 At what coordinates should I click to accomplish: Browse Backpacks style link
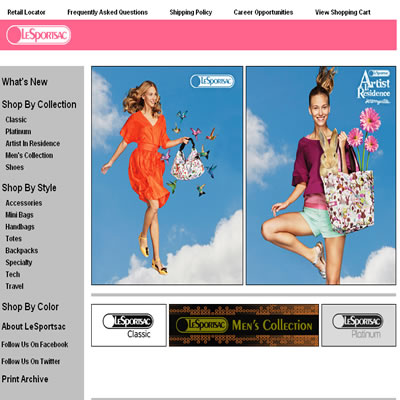(x=22, y=251)
